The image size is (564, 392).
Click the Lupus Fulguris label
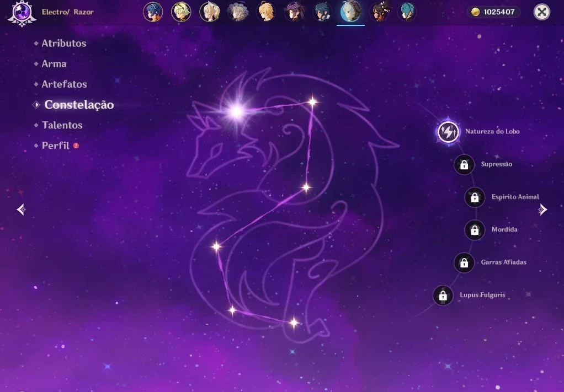pyautogui.click(x=482, y=295)
